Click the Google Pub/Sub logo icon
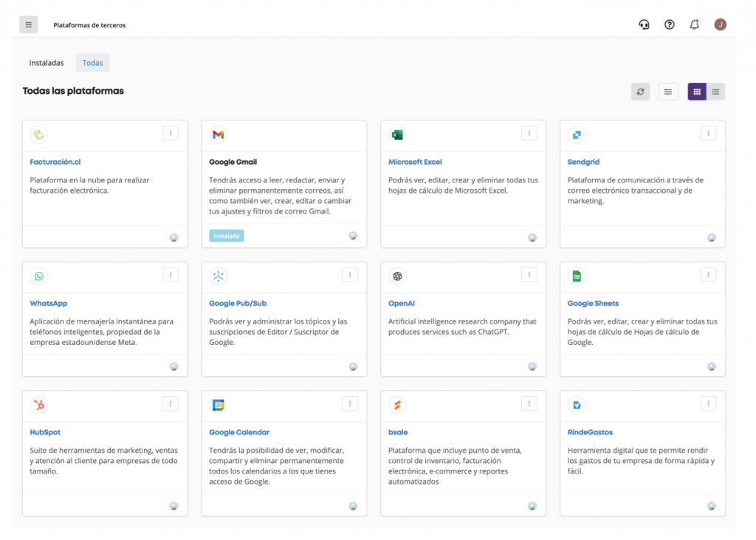 pos(219,276)
